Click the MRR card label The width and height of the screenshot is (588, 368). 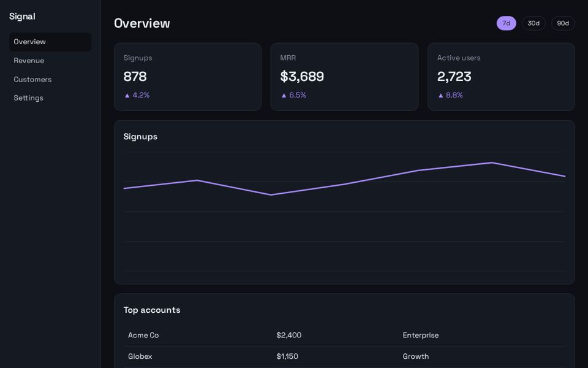pyautogui.click(x=288, y=58)
